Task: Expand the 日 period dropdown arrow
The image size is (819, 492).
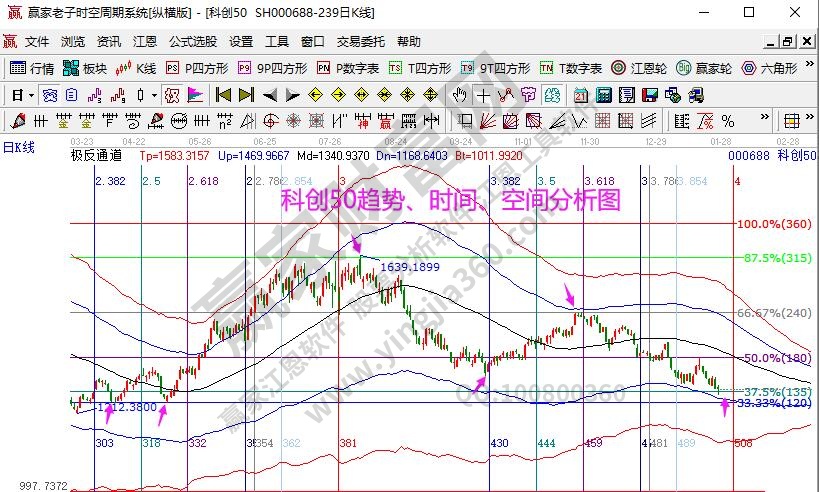Action: pos(32,95)
